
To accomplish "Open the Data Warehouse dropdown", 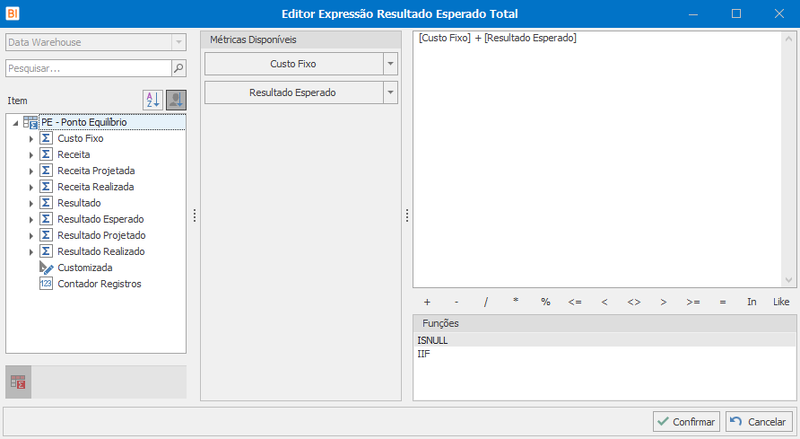I will (179, 42).
